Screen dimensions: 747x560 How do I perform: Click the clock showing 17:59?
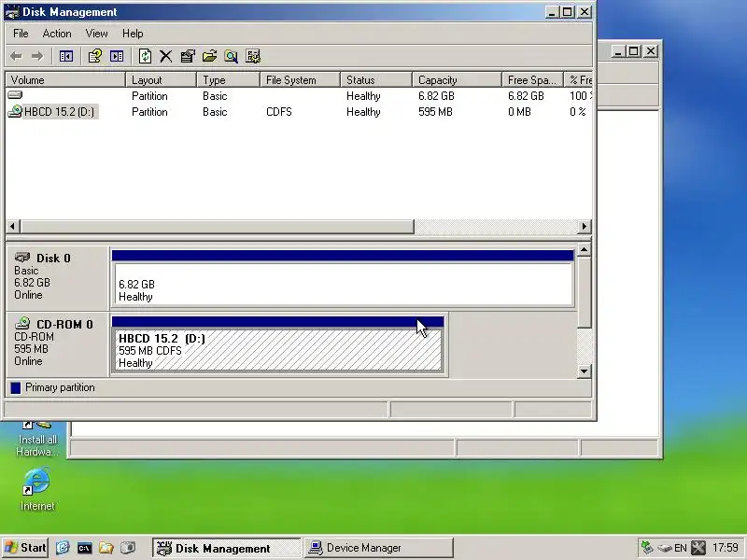point(726,548)
